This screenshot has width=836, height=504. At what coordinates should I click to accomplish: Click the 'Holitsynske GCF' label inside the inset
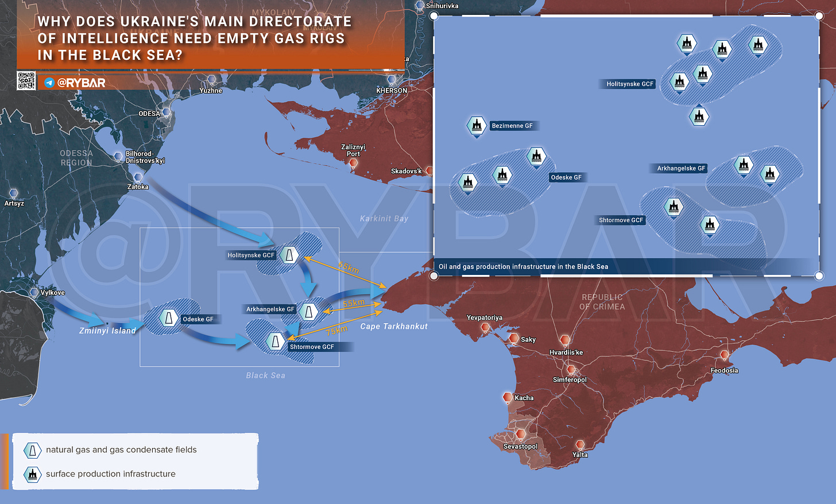pyautogui.click(x=630, y=84)
